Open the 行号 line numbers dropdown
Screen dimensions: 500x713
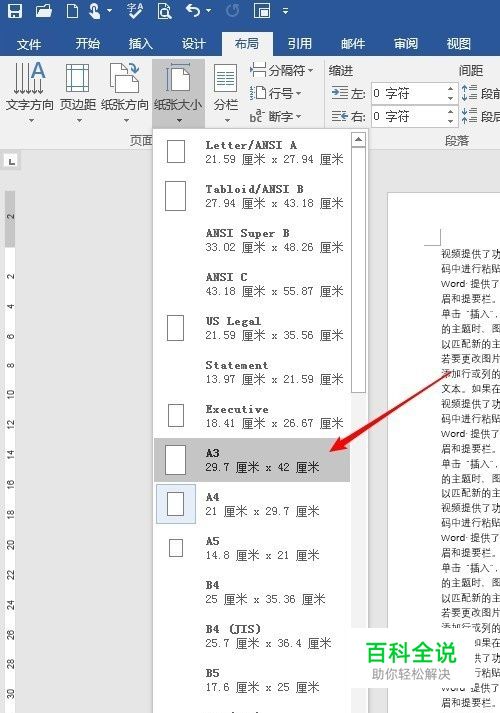click(x=275, y=93)
